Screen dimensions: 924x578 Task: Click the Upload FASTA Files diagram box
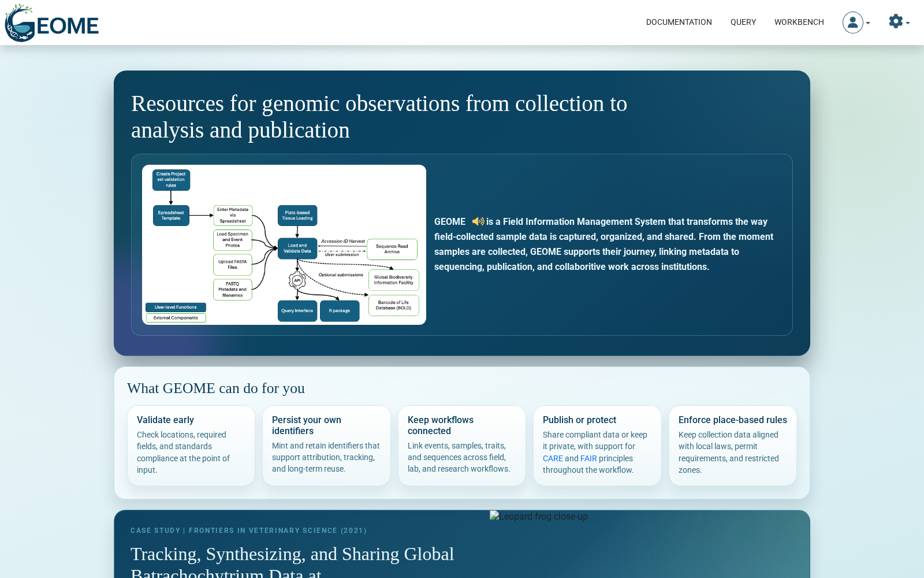point(233,265)
